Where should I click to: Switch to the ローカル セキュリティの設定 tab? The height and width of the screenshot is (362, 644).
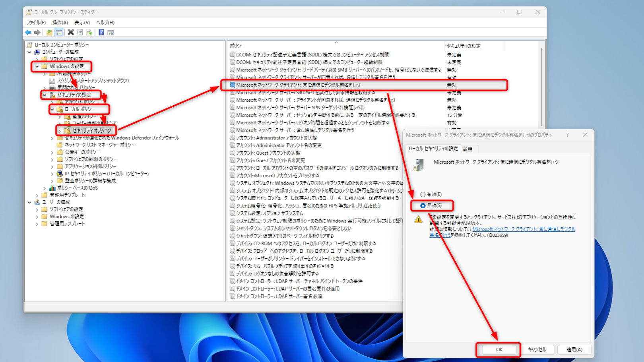433,149
